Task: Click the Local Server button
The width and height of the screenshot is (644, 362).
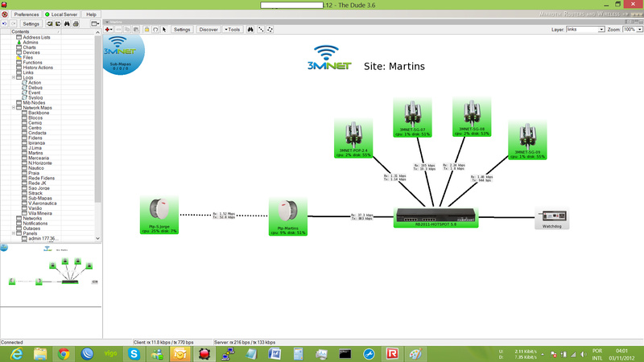Action: 61,14
